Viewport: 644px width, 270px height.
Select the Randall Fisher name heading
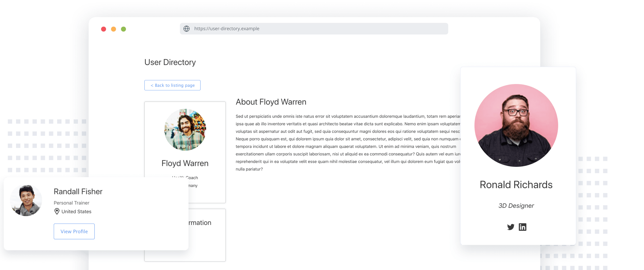[78, 192]
